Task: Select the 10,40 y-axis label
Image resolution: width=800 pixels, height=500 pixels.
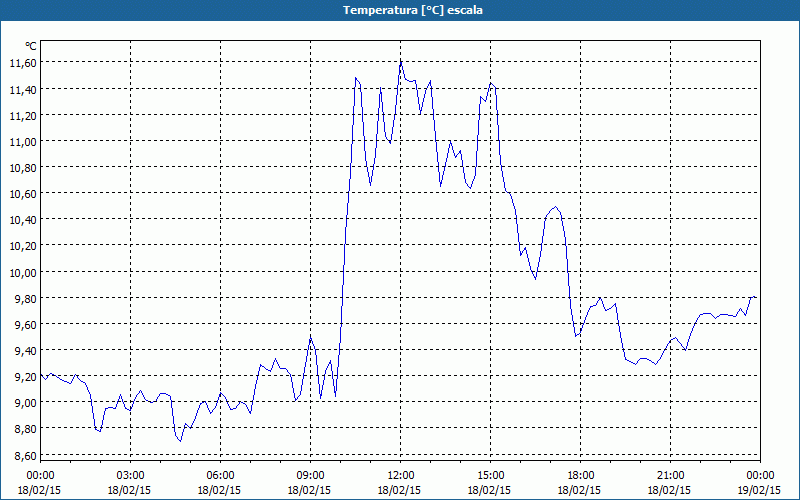Action: (x=23, y=219)
